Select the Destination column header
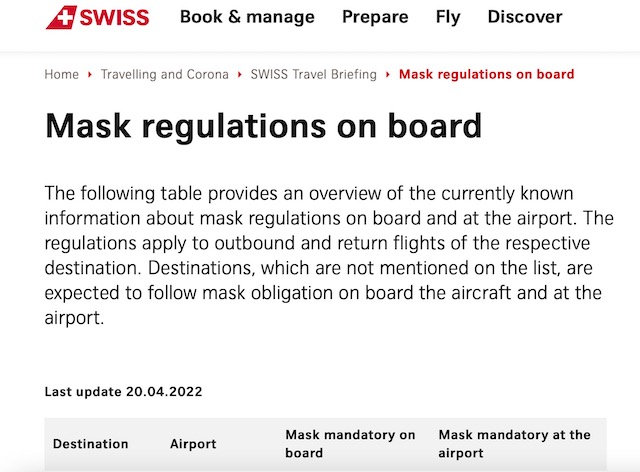The height and width of the screenshot is (472, 640). (91, 444)
